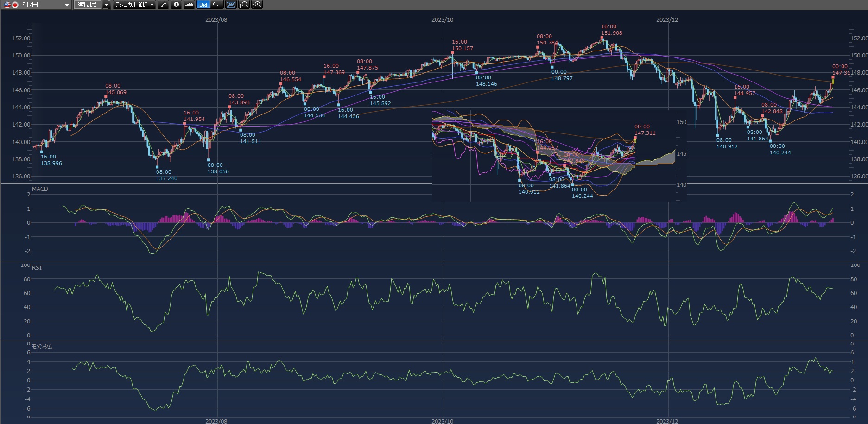Zoom out the chart with the minus magnifier
868x424 pixels.
(244, 5)
